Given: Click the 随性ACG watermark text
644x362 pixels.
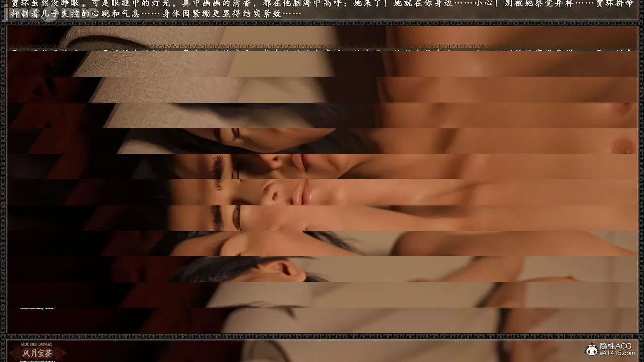Looking at the screenshot, I should coord(615,346).
